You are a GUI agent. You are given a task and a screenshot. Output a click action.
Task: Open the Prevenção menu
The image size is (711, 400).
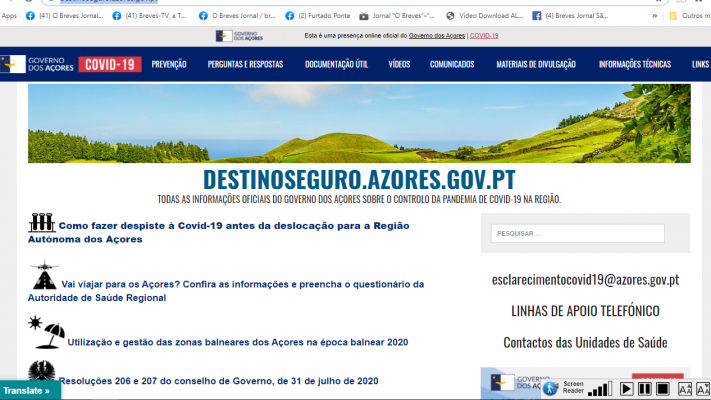(x=169, y=64)
